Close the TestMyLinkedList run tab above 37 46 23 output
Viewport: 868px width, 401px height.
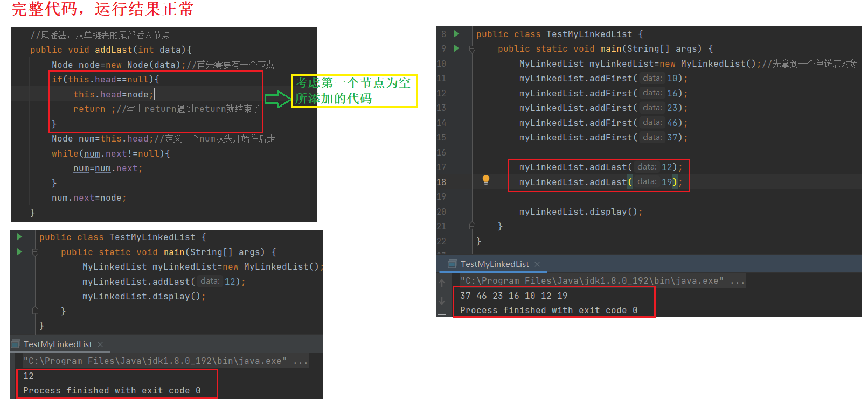[x=537, y=264]
